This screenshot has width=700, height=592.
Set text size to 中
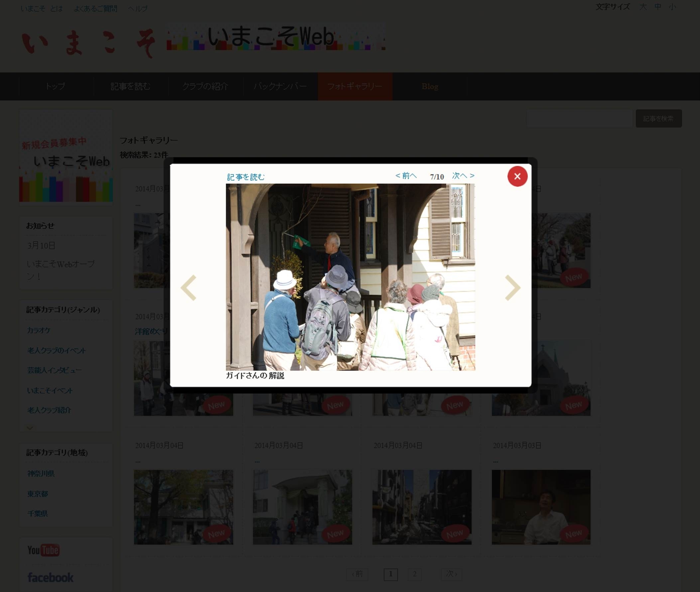pos(658,7)
